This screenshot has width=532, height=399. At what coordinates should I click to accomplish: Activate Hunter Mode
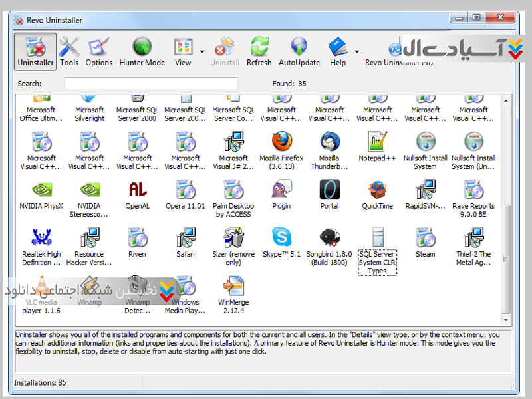[142, 51]
